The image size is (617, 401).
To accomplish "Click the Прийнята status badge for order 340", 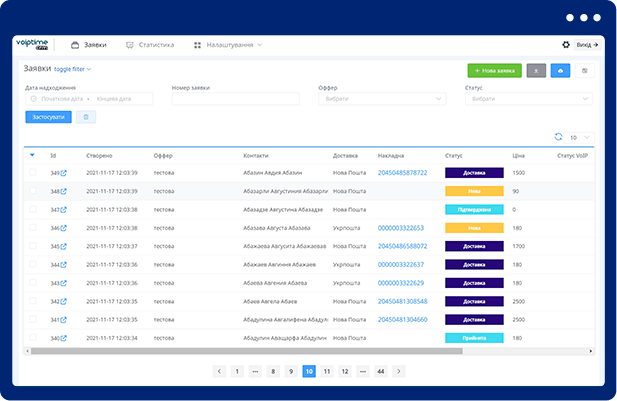I will click(474, 338).
